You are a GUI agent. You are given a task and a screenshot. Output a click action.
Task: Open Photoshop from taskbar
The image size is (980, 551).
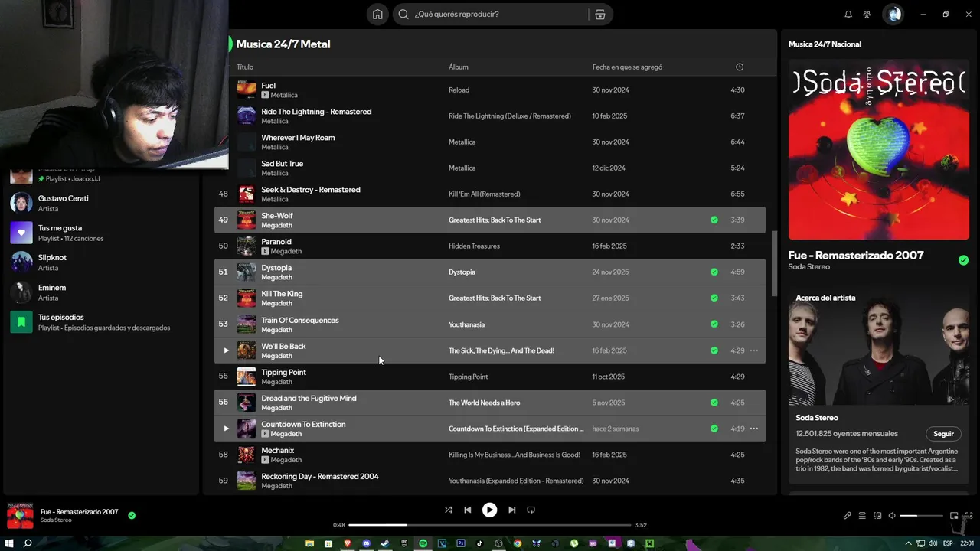point(461,543)
